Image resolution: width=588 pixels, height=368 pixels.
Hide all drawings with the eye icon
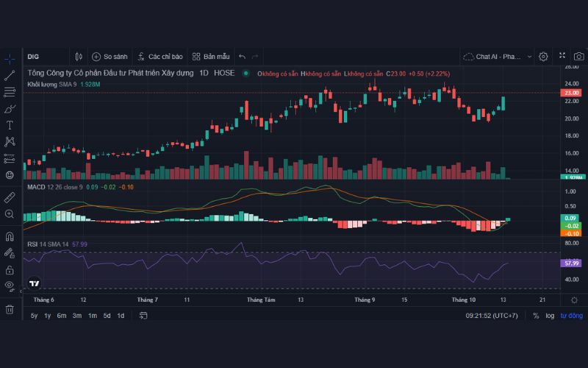[10, 285]
